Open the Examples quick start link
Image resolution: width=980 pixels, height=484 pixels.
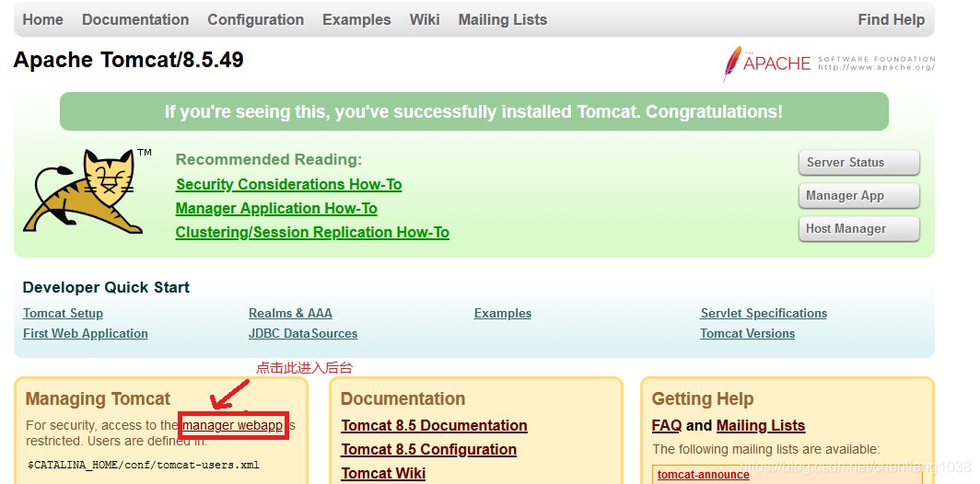tap(503, 314)
